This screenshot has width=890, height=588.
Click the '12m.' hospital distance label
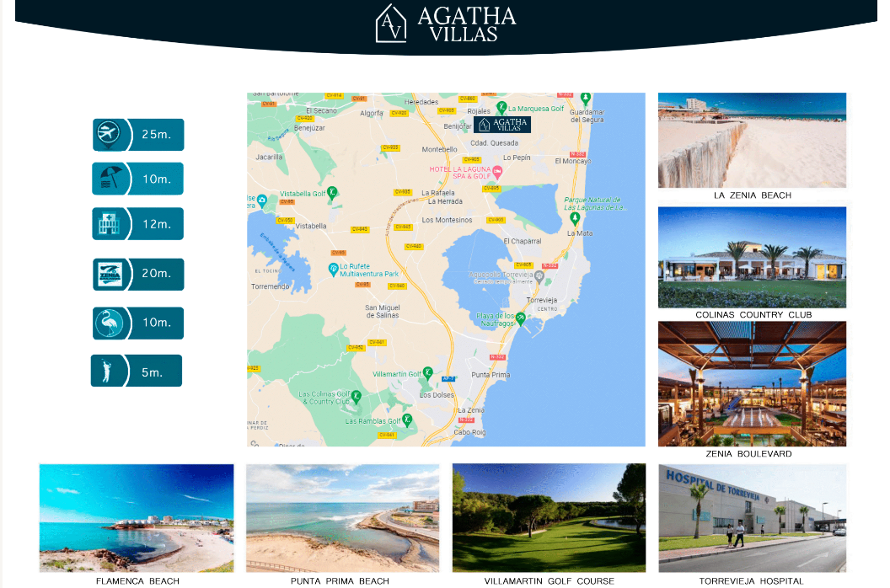pyautogui.click(x=157, y=224)
